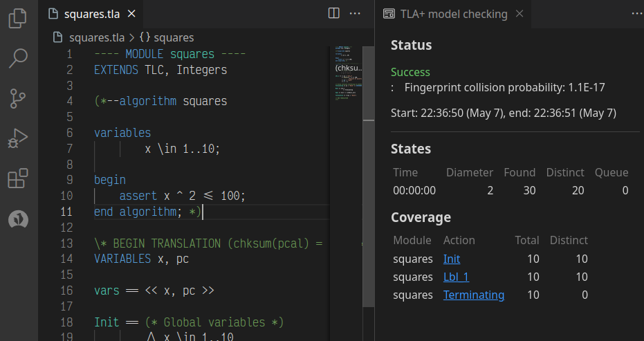Open the Terminating action link
This screenshot has width=644, height=341.
coord(473,295)
